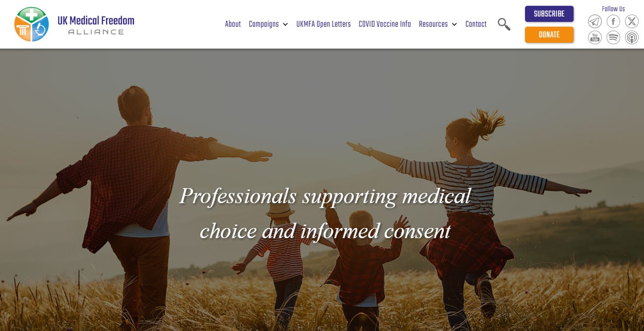Click the hero image of family in field

click(x=322, y=190)
